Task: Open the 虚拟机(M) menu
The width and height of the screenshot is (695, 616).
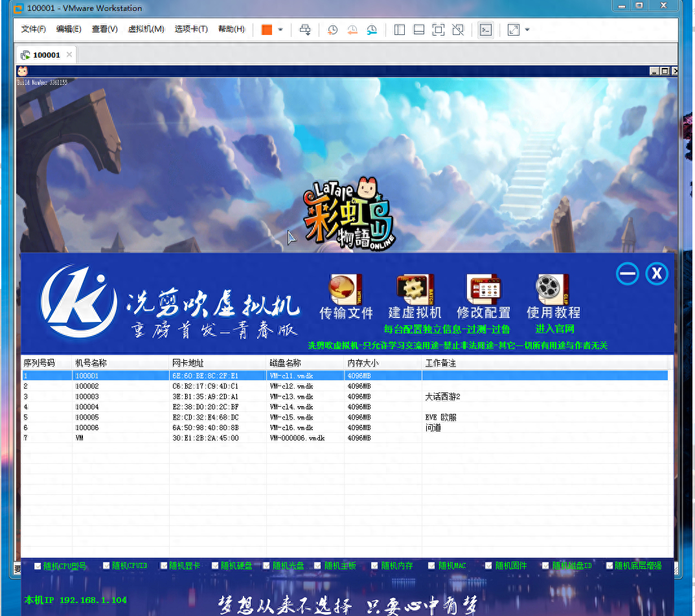Action: [146, 29]
